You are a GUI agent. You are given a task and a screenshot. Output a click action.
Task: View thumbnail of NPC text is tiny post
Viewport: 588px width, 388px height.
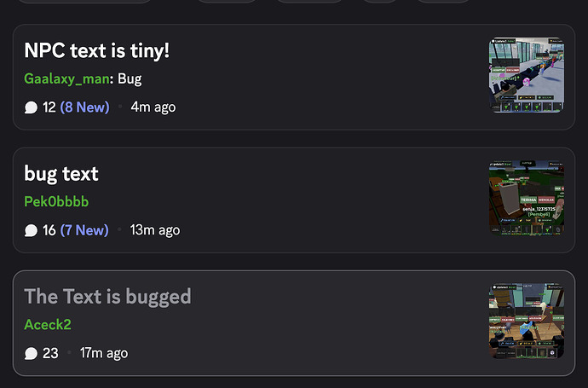tap(527, 75)
